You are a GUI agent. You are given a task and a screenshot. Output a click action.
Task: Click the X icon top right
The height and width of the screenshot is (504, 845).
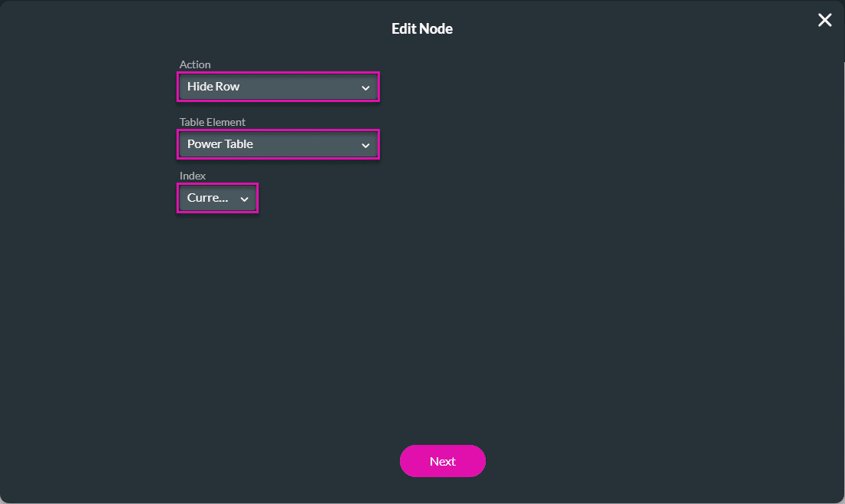[824, 20]
